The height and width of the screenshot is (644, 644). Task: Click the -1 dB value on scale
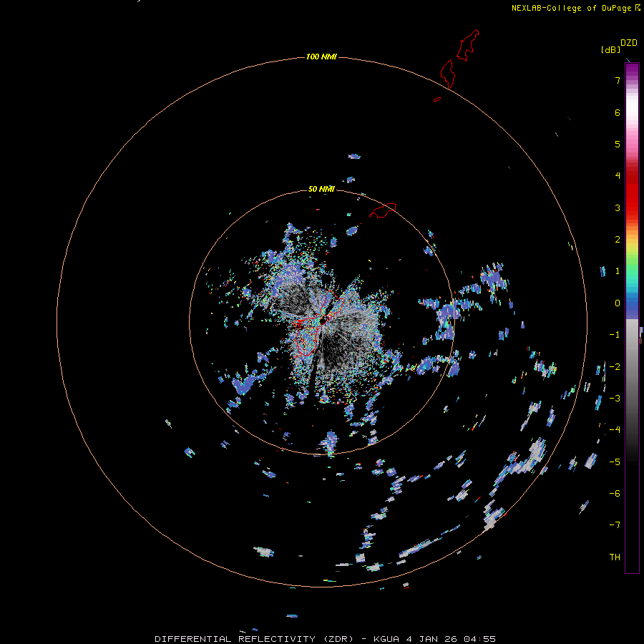(615, 335)
